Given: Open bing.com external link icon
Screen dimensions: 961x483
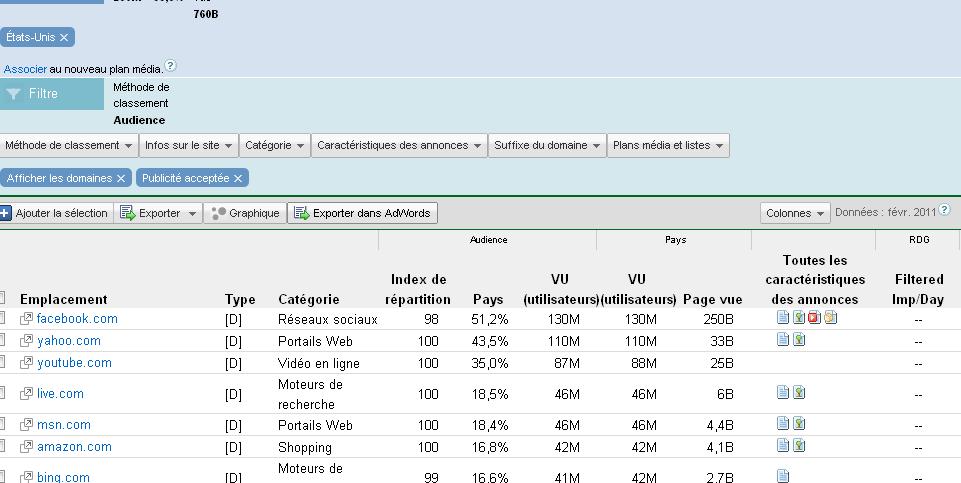Looking at the screenshot, I should pos(26,477).
